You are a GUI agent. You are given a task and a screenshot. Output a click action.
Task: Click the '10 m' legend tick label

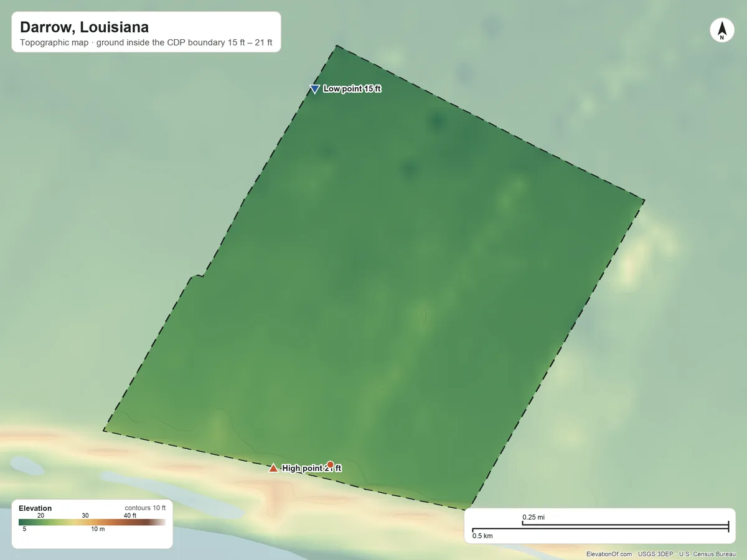point(98,529)
